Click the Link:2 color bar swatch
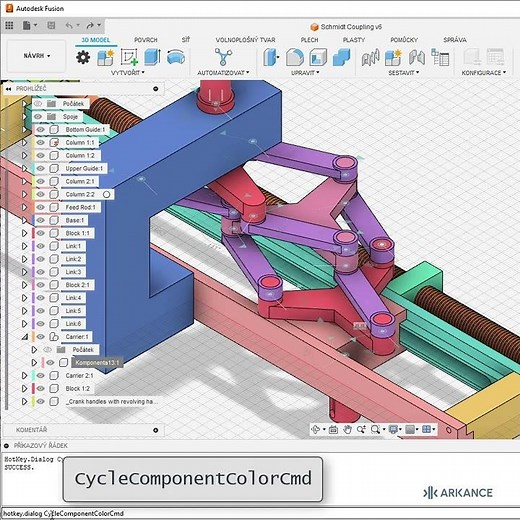 (33, 259)
